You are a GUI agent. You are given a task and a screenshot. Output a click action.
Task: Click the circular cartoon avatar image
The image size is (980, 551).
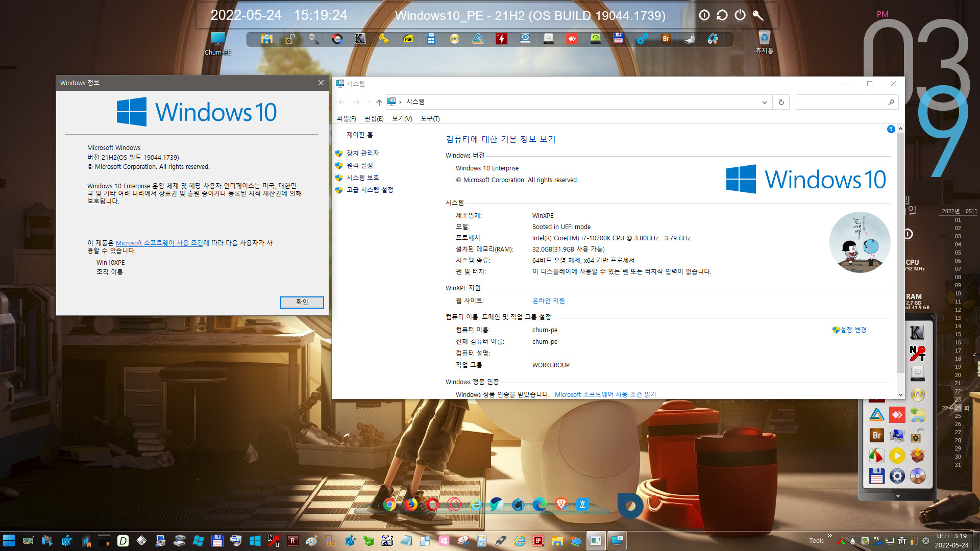pos(860,242)
